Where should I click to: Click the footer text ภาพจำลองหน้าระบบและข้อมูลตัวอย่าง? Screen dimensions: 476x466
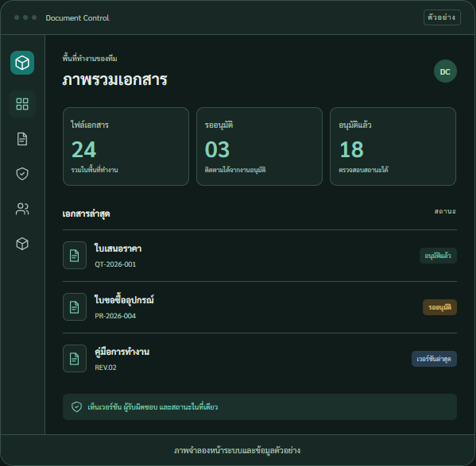[x=238, y=450]
